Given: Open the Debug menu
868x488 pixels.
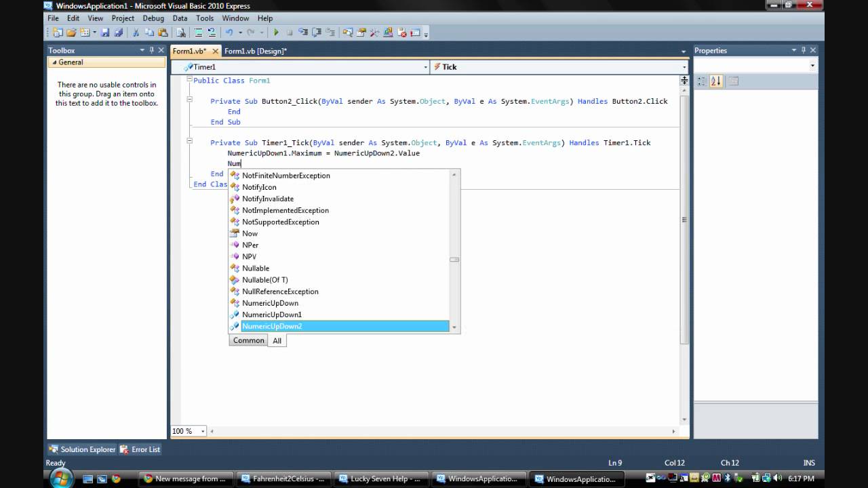Looking at the screenshot, I should [153, 18].
